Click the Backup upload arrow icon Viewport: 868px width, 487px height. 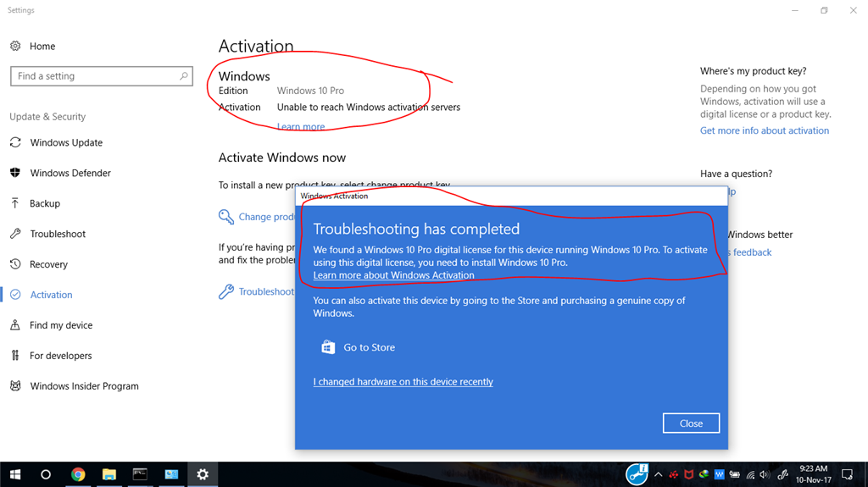15,203
